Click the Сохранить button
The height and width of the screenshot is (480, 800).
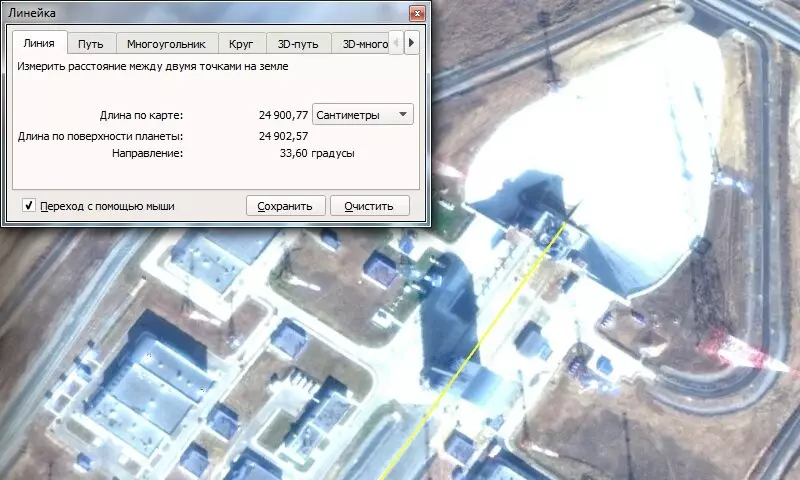click(285, 206)
